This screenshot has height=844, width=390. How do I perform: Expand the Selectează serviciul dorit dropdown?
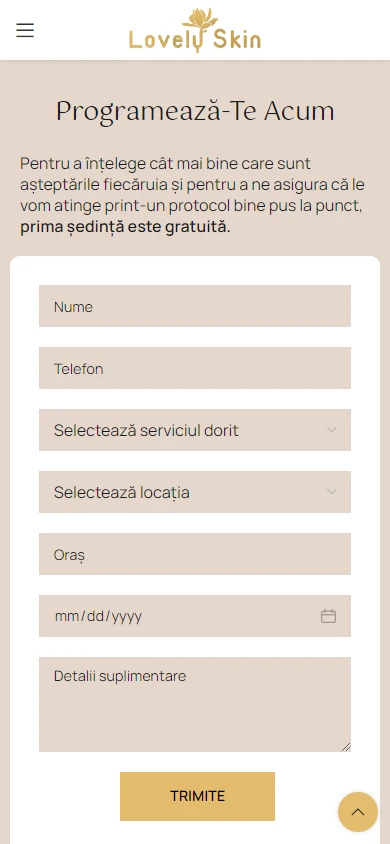(195, 430)
